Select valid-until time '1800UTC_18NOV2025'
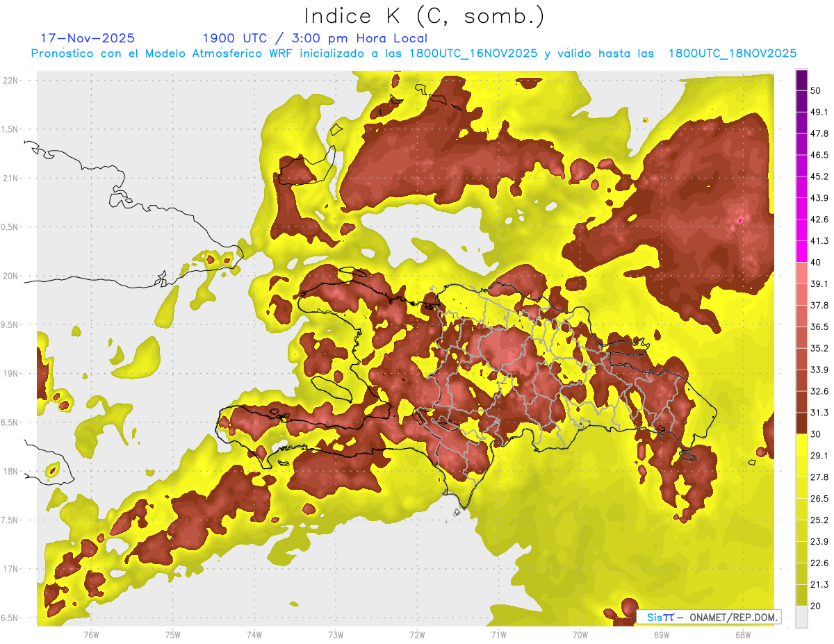Viewport: 834px width, 644px height. pyautogui.click(x=732, y=53)
